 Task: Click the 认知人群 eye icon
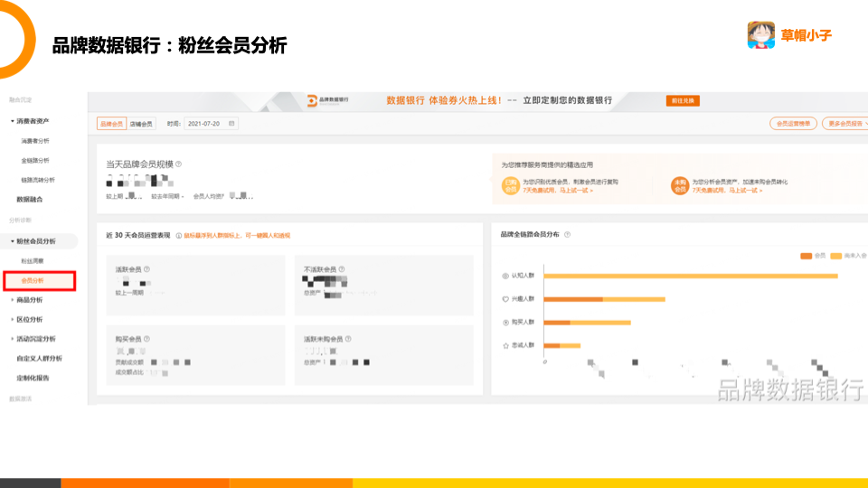pos(505,276)
